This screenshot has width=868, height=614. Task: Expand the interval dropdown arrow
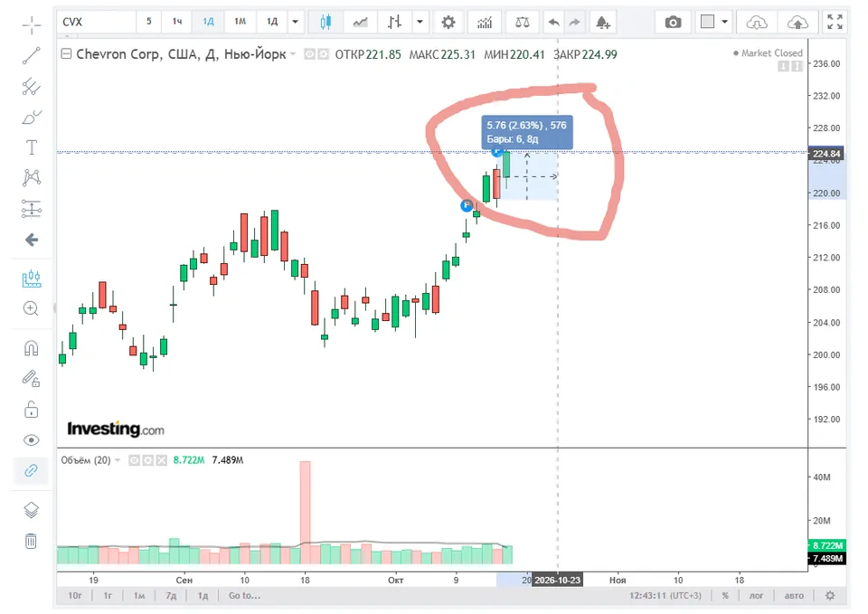click(295, 22)
